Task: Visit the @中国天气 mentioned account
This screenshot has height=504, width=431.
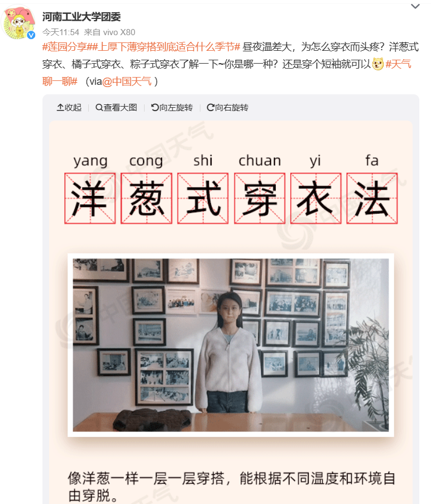Action: pyautogui.click(x=127, y=81)
